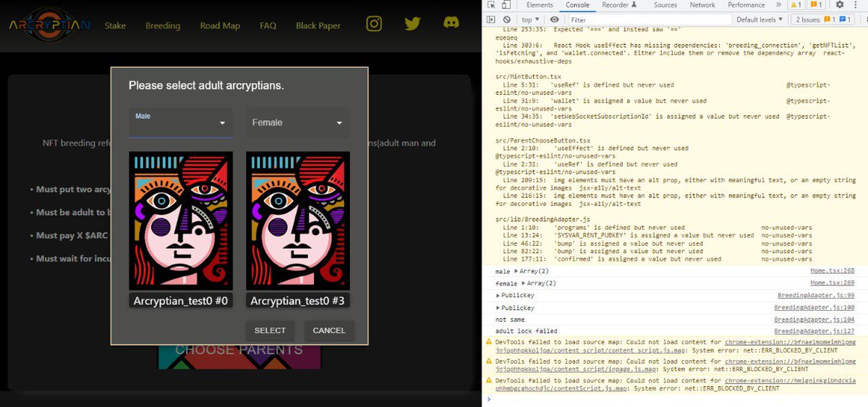
Task: Open the BreedingAdapter.js:100 source link
Action: tap(814, 308)
